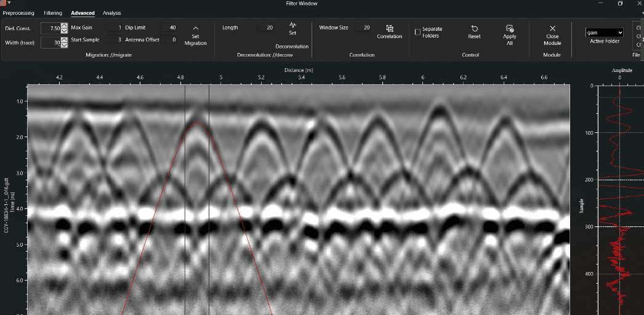Run the Correlation tool
The image size is (644, 315).
coord(389,28)
